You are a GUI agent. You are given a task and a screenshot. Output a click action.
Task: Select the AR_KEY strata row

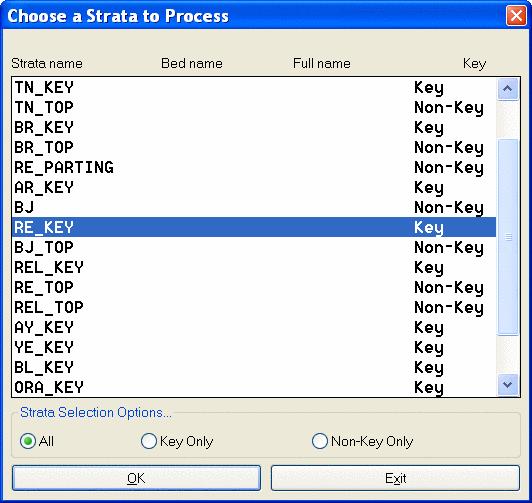coord(254,187)
